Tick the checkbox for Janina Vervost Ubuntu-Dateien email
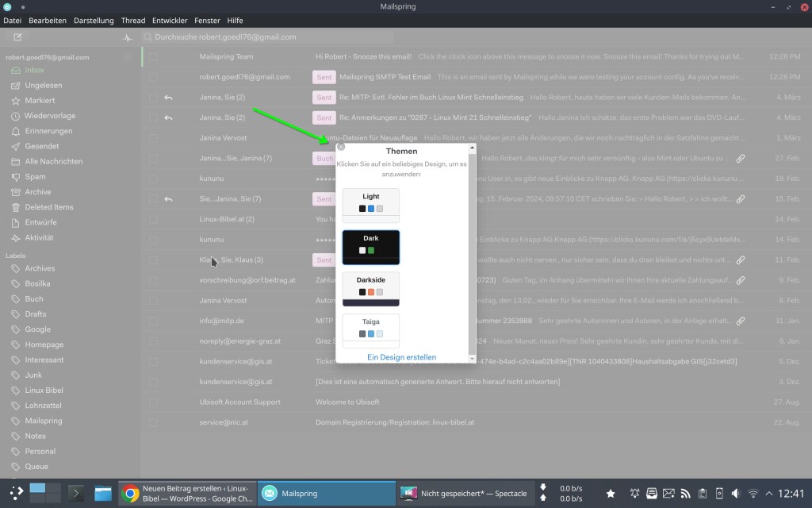 pos(153,138)
